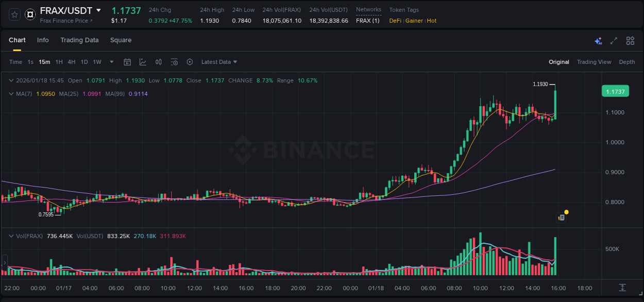Image resolution: width=644 pixels, height=302 pixels.
Task: Click the FRAX token logo icon
Action: click(30, 14)
